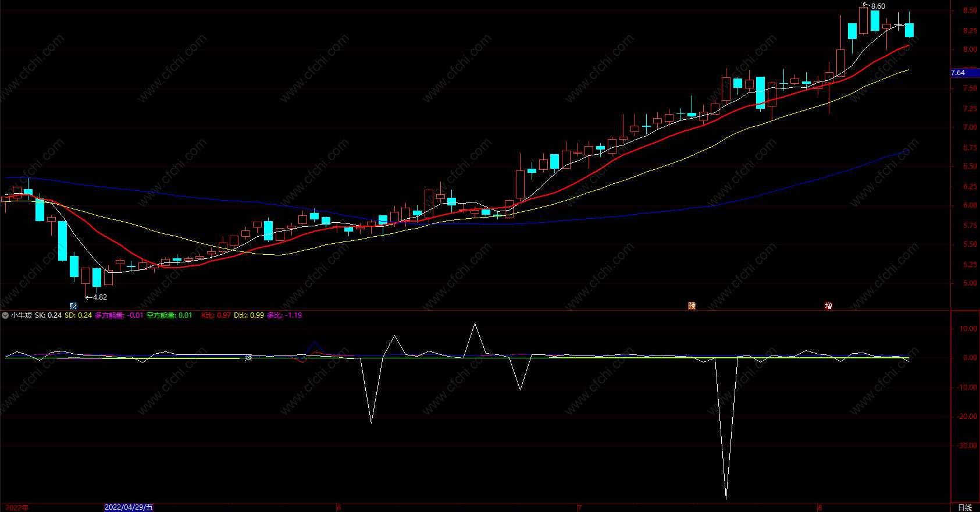Click the SK: 0.24 value
This screenshot has height=512, width=980.
(x=48, y=315)
